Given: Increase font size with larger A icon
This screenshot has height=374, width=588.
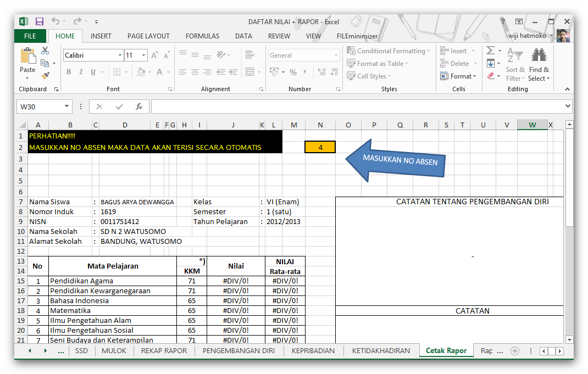Looking at the screenshot, I should pos(154,55).
